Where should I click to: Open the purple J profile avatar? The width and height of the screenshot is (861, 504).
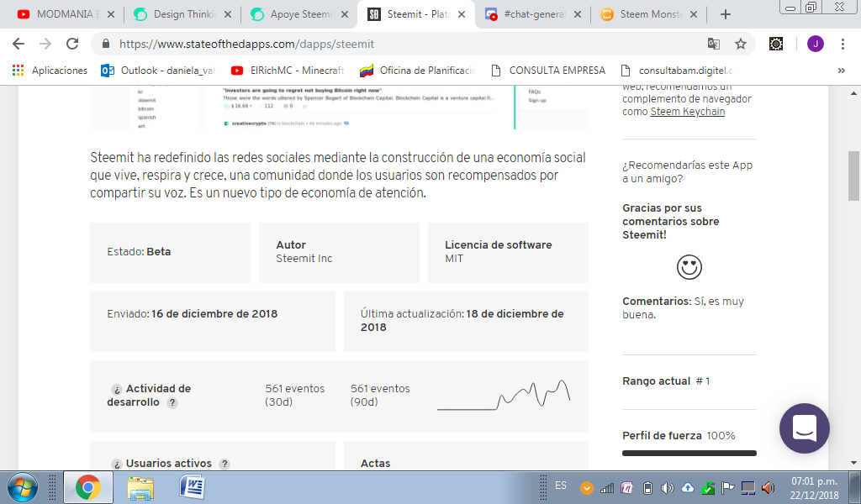point(816,44)
